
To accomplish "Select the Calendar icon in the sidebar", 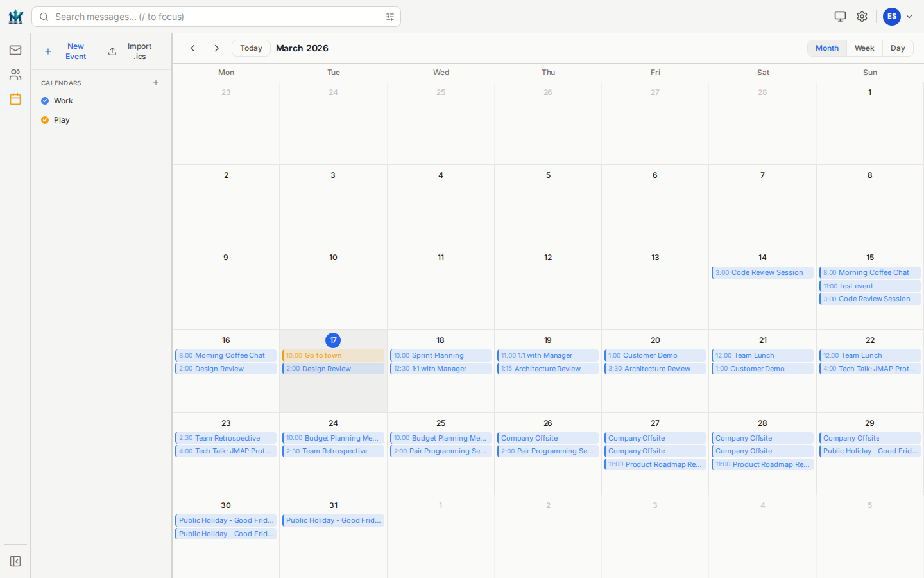I will click(15, 99).
